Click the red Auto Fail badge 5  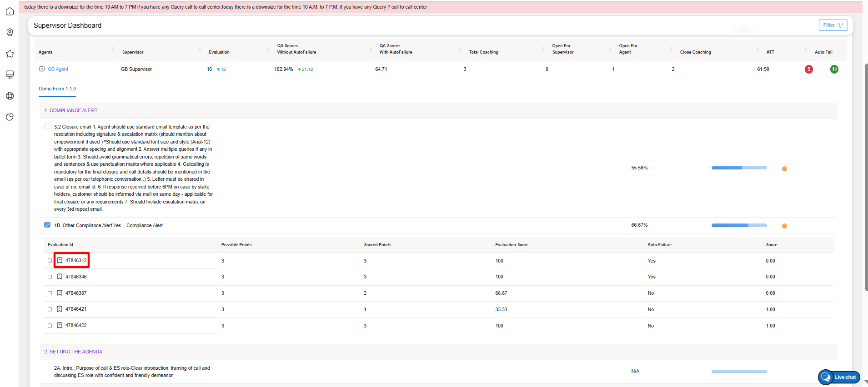pos(808,69)
